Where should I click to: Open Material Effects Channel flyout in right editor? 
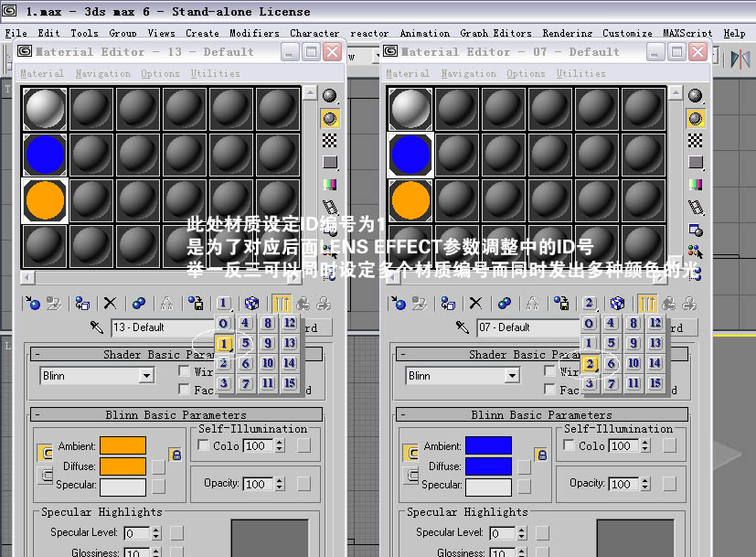590,304
